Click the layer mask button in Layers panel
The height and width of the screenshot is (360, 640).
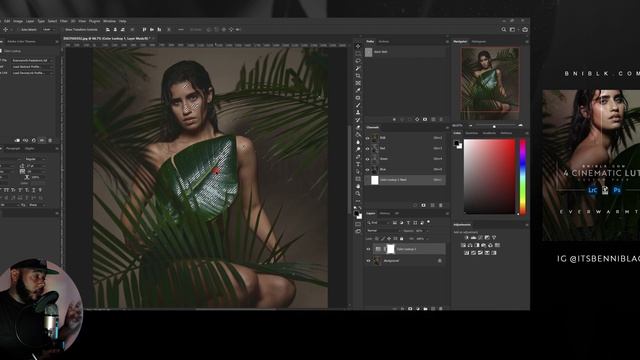410,309
